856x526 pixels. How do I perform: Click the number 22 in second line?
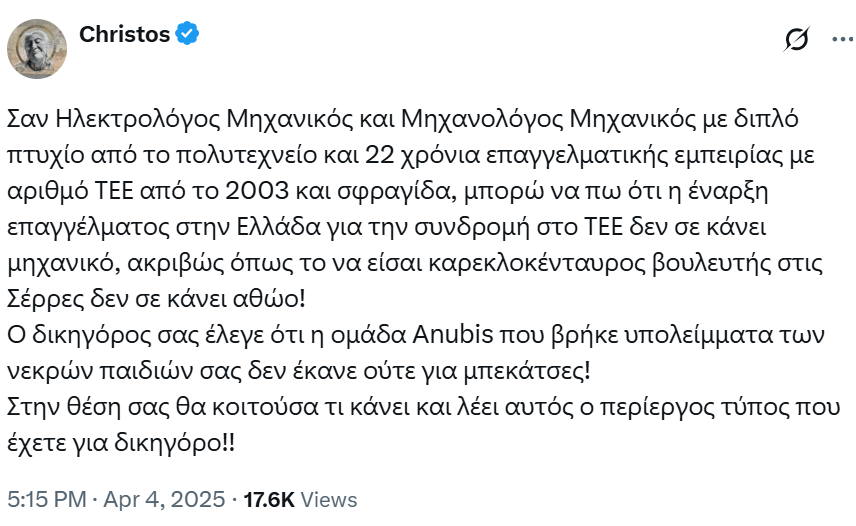coord(379,155)
